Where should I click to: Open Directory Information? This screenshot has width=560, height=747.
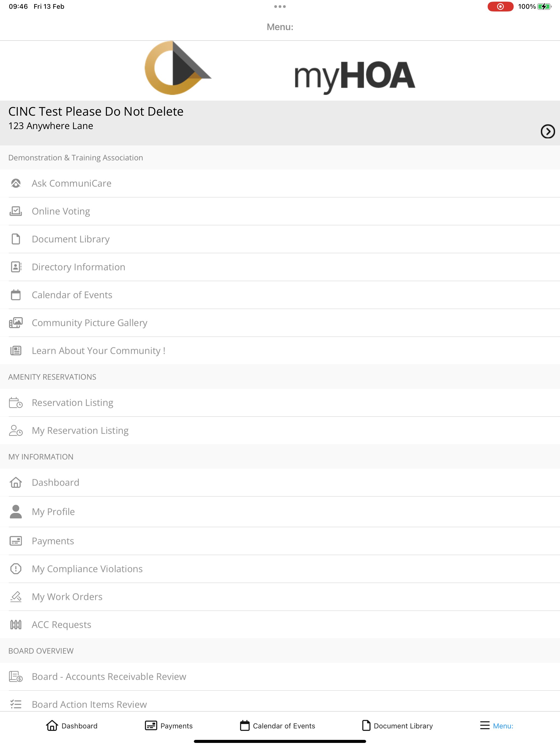click(280, 267)
